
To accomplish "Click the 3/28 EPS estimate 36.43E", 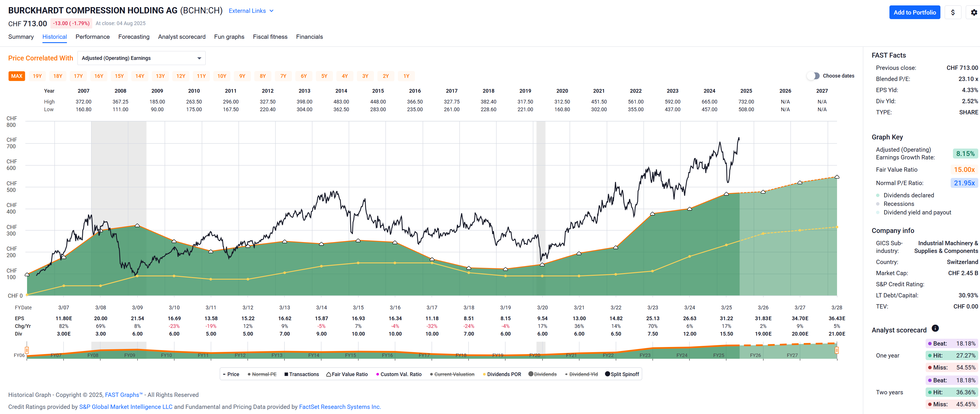I will [836, 318].
